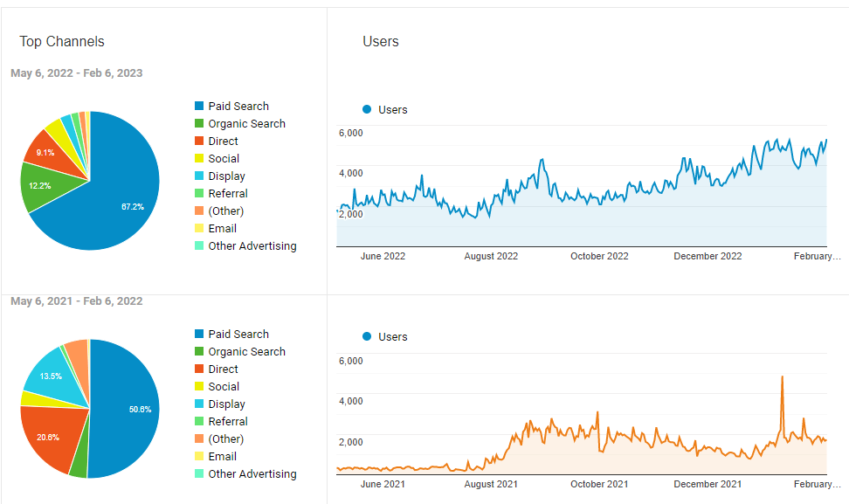Click the tall spike in the orange Users chart
The height and width of the screenshot is (504, 849).
coord(782,378)
